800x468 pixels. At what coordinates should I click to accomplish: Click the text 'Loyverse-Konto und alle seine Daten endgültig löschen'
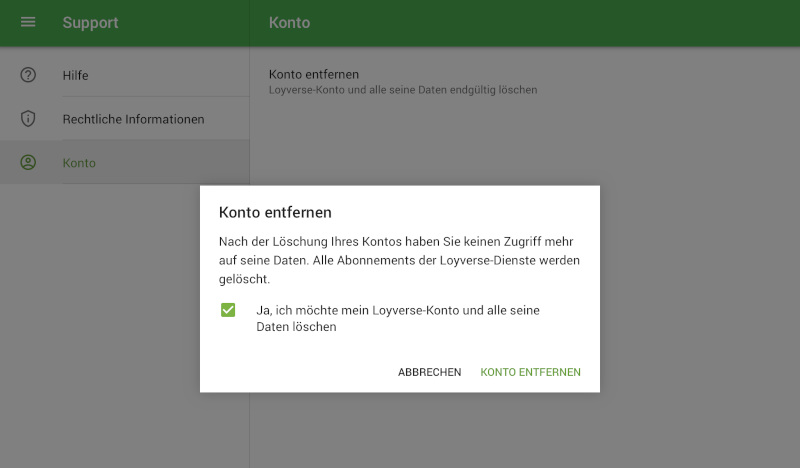[x=403, y=90]
